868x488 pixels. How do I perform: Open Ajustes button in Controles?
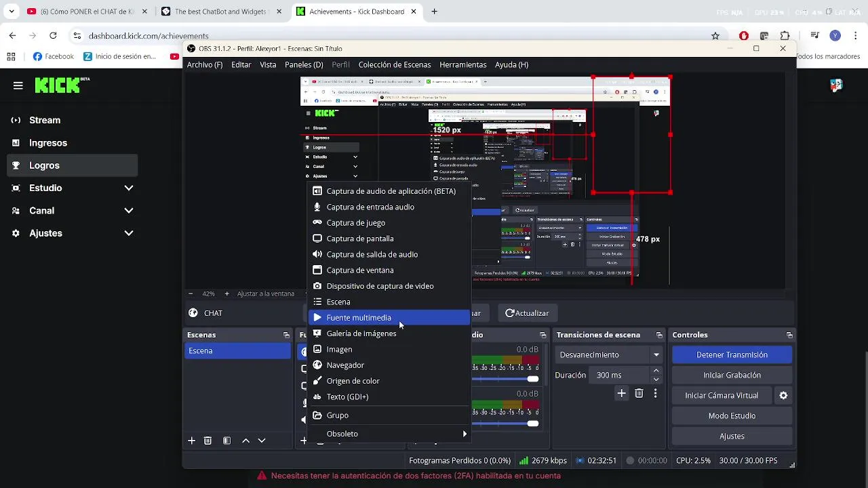pyautogui.click(x=732, y=436)
